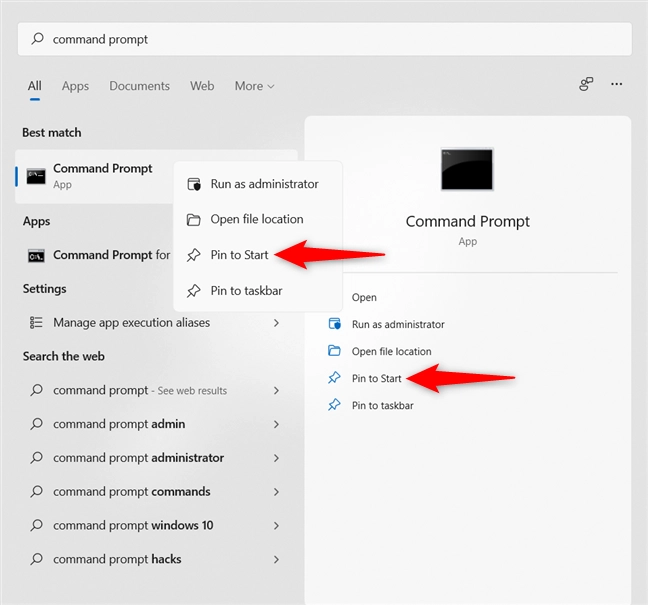Expand the More dropdown
The image size is (648, 605).
point(254,86)
